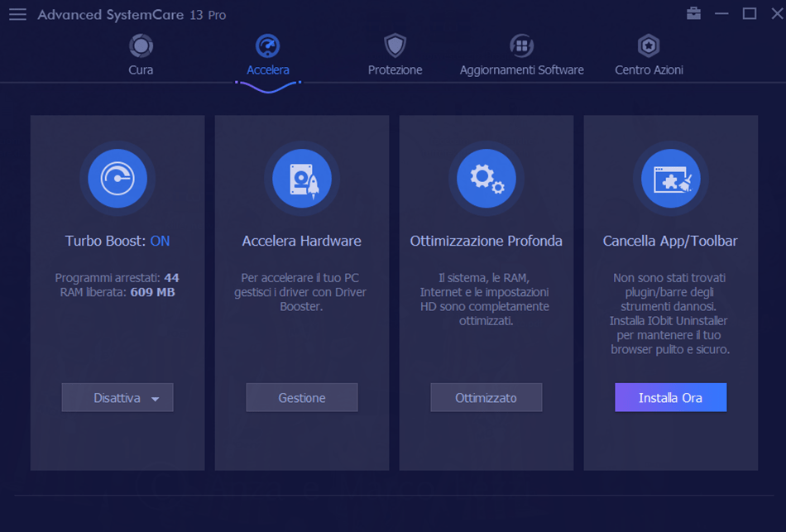Click the Driver Booster description text
The image size is (786, 532).
pos(300,292)
